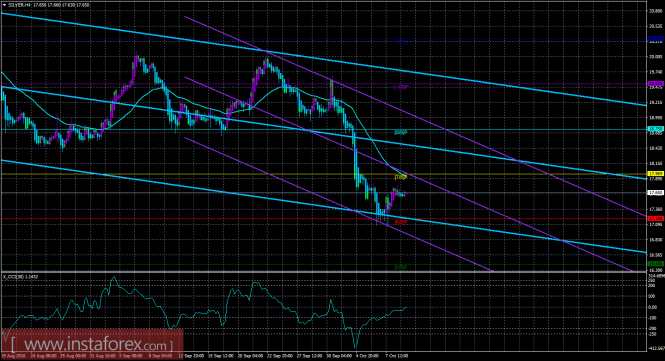The height and width of the screenshot is (361, 665).
Task: Select the green price tag near 16.406
Action: pyautogui.click(x=656, y=263)
